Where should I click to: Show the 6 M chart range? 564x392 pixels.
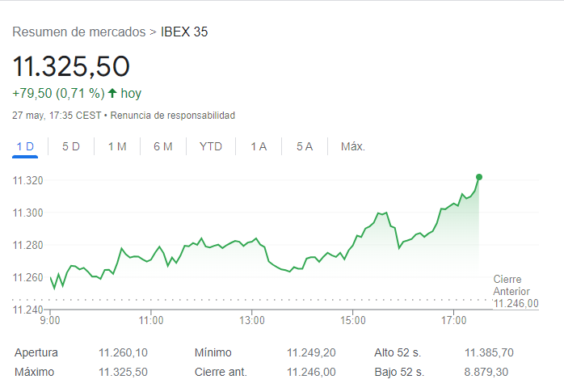[163, 146]
